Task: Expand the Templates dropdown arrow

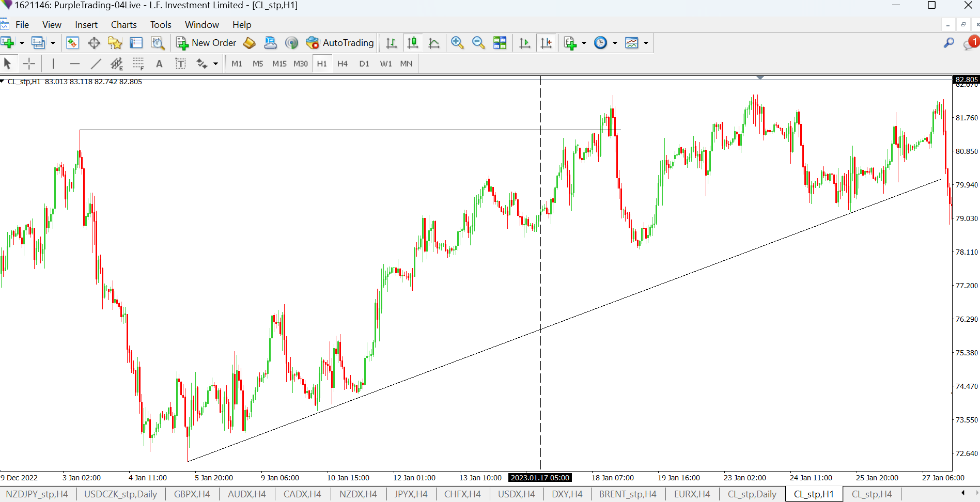Action: tap(646, 43)
